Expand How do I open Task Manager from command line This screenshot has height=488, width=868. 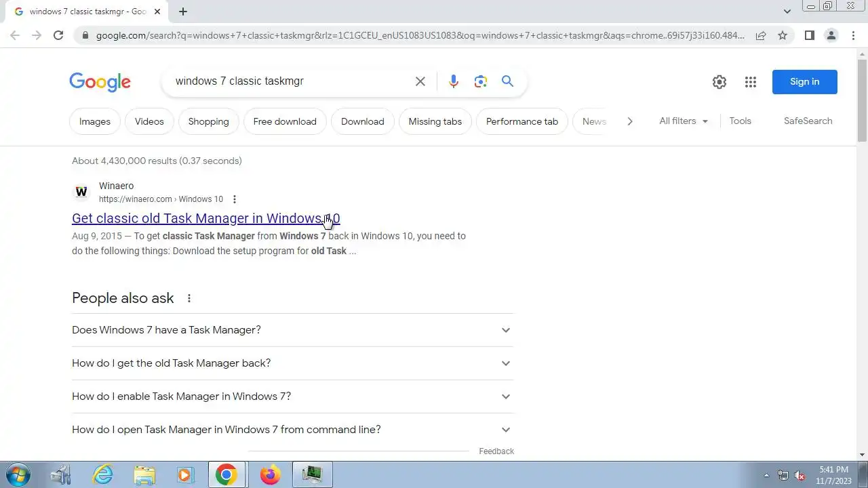(x=292, y=430)
